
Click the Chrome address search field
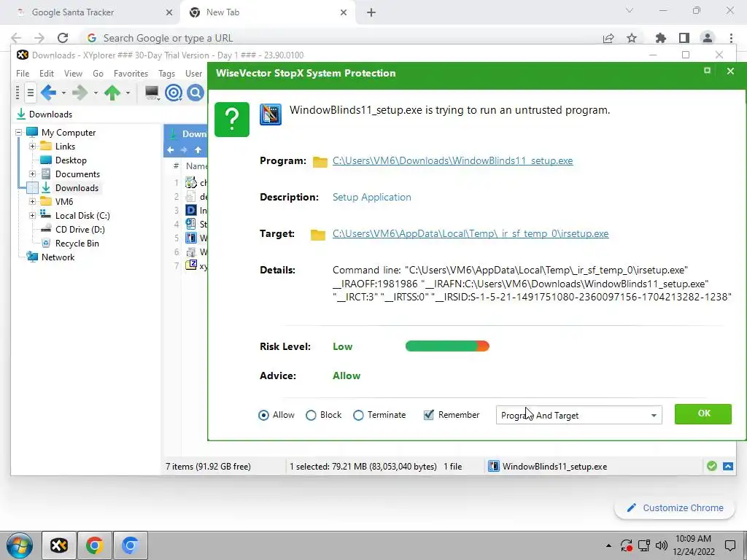[338, 38]
